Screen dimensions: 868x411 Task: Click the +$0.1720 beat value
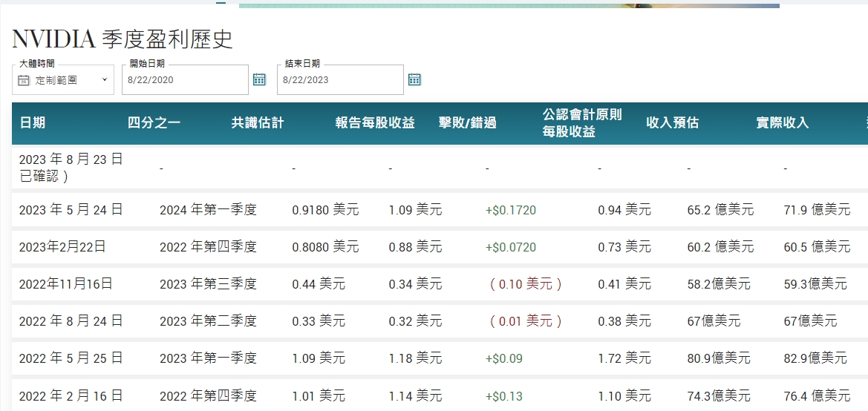[x=511, y=210]
